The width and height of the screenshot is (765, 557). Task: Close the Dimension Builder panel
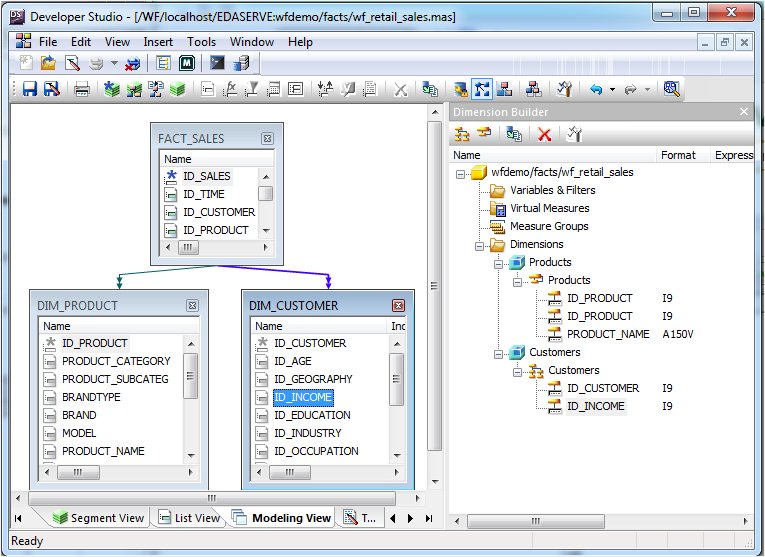click(744, 112)
